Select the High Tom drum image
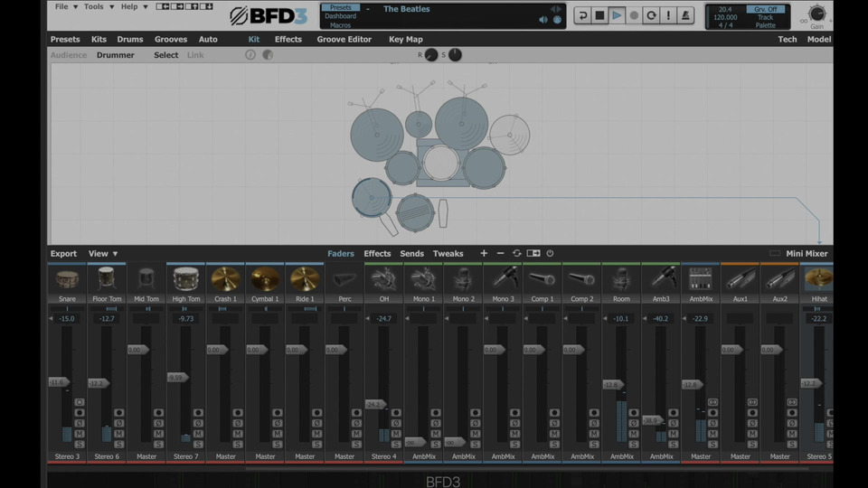 click(x=186, y=279)
